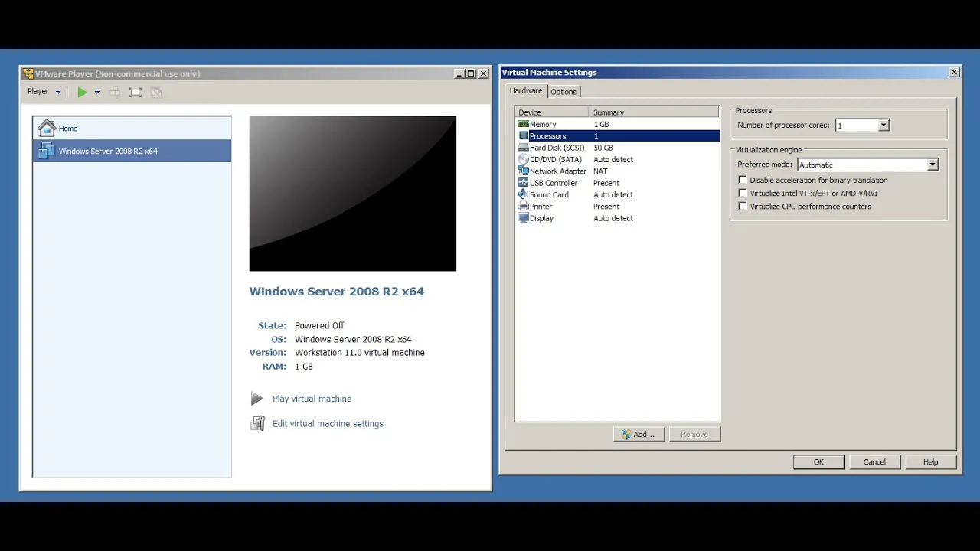Click the 'NAT' network adapter summary
The width and height of the screenshot is (980, 551).
click(x=600, y=171)
